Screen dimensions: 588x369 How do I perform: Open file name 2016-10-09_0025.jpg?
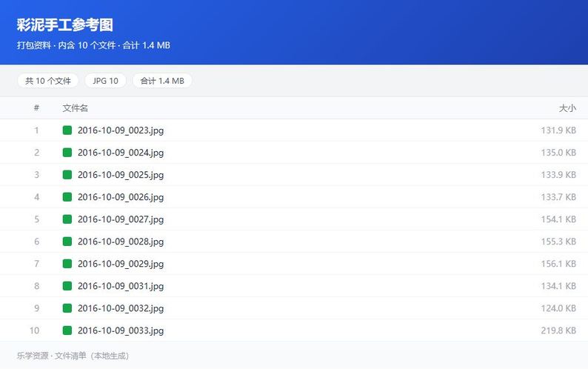121,175
